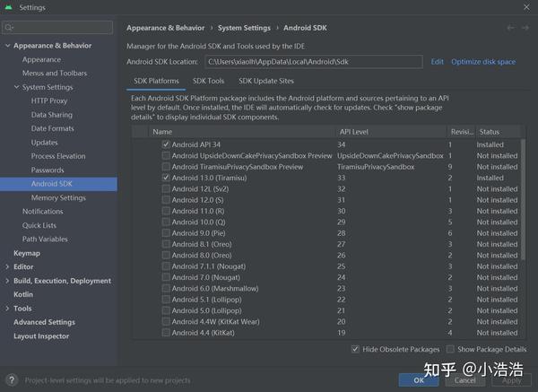The width and height of the screenshot is (538, 392).
Task: Check Android 12.0 (S) platform checkbox
Action: [x=166, y=200]
